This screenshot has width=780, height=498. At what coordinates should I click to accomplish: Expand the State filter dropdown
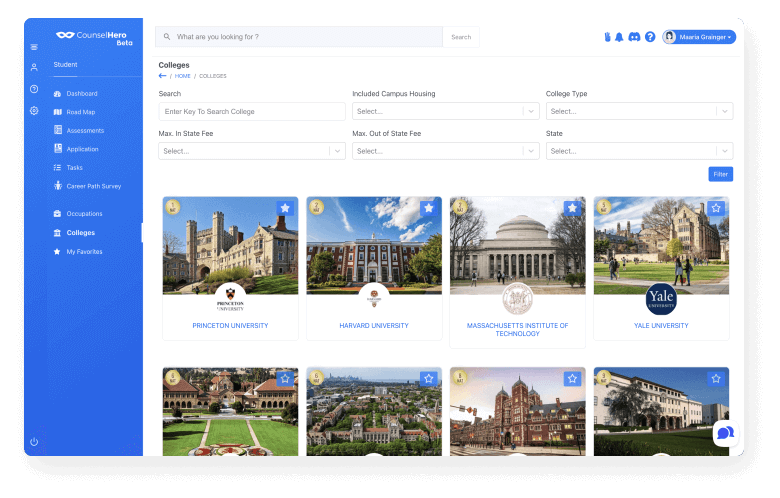(639, 151)
